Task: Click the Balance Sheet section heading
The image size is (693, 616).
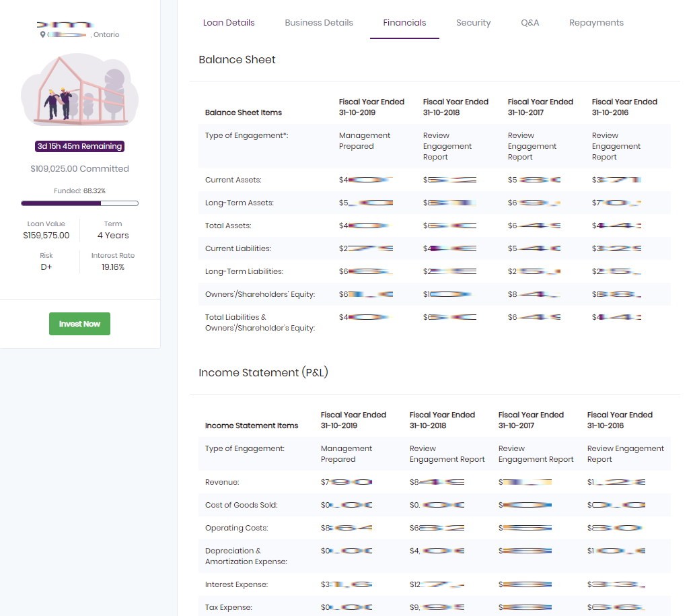Action: 237,60
